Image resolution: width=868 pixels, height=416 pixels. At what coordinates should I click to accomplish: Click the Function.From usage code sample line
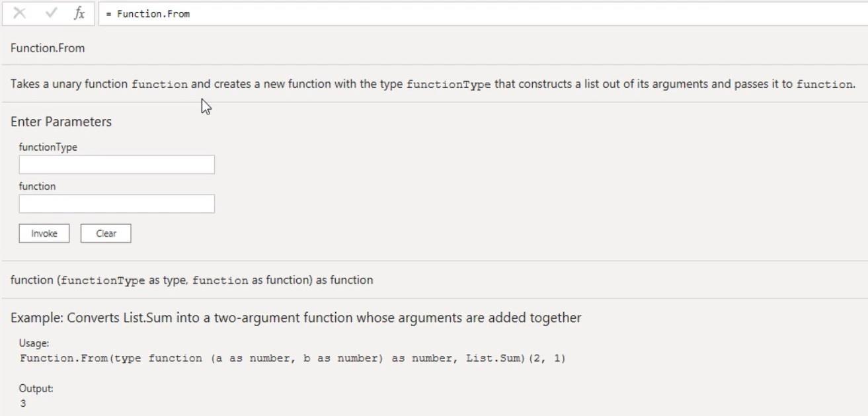coord(293,358)
